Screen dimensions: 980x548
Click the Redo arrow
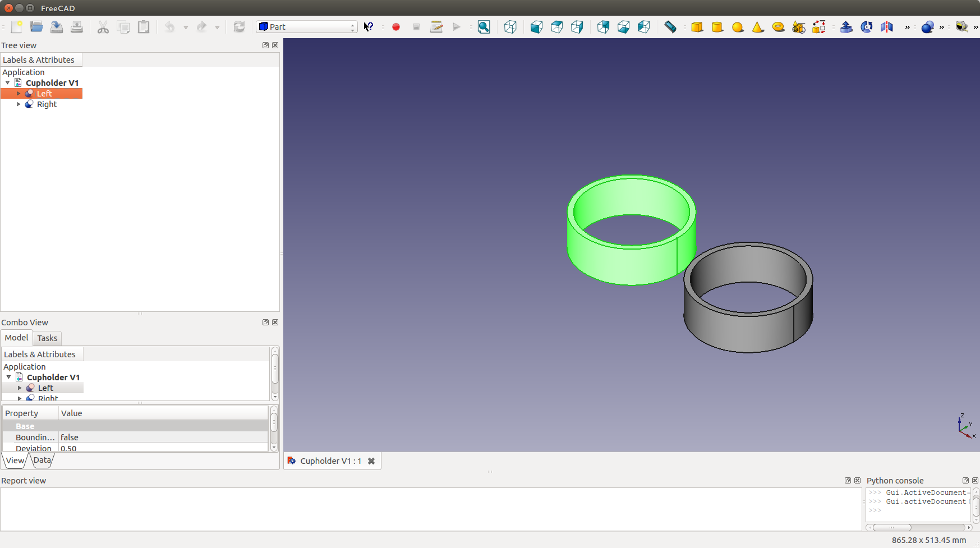(201, 27)
